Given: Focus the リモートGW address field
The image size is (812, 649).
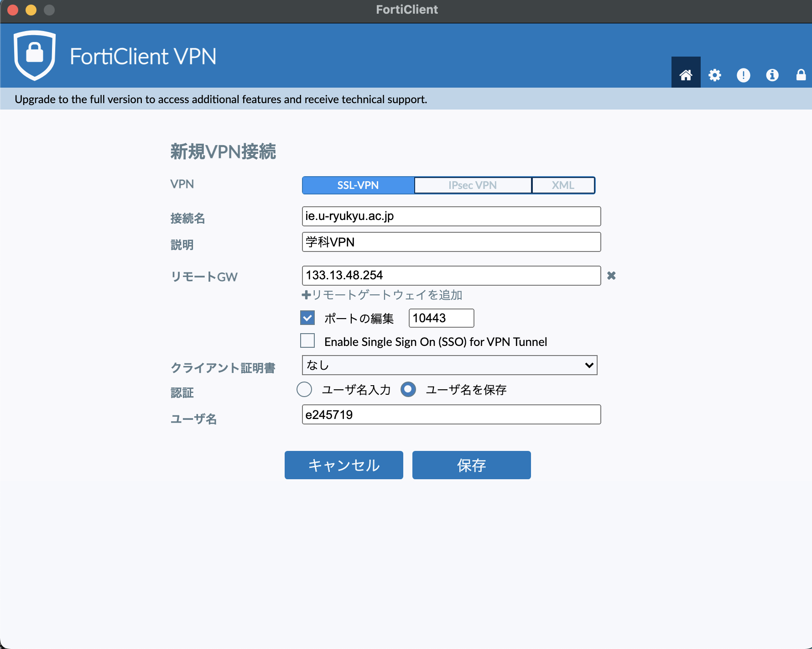Looking at the screenshot, I should point(451,276).
